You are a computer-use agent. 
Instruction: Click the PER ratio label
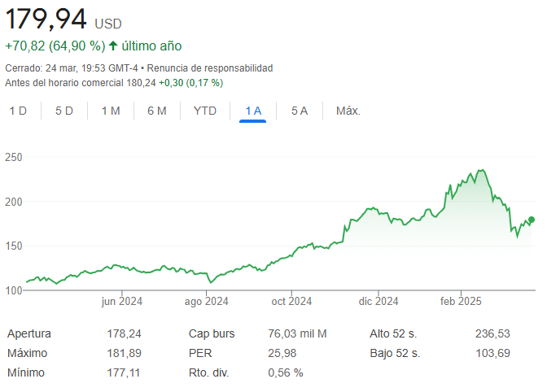200,353
